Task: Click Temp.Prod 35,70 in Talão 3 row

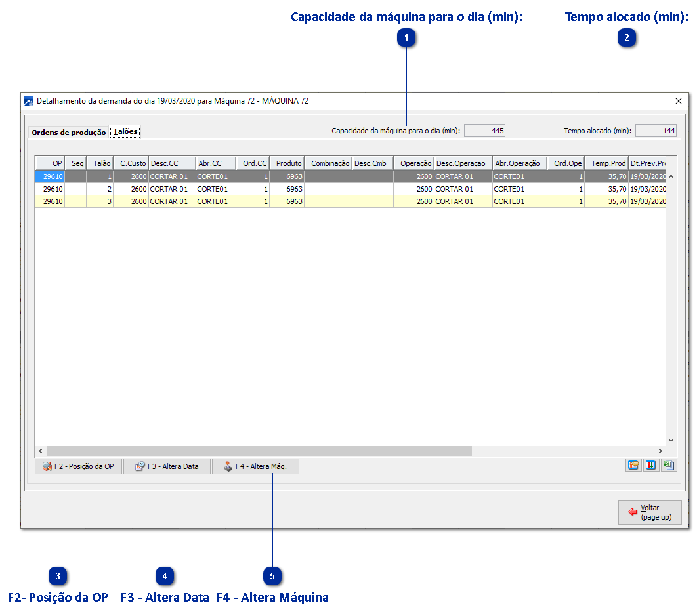Action: tap(606, 201)
